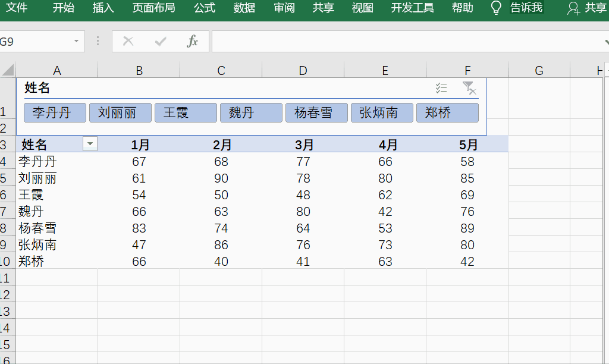Open the 文件 menu

pos(17,8)
